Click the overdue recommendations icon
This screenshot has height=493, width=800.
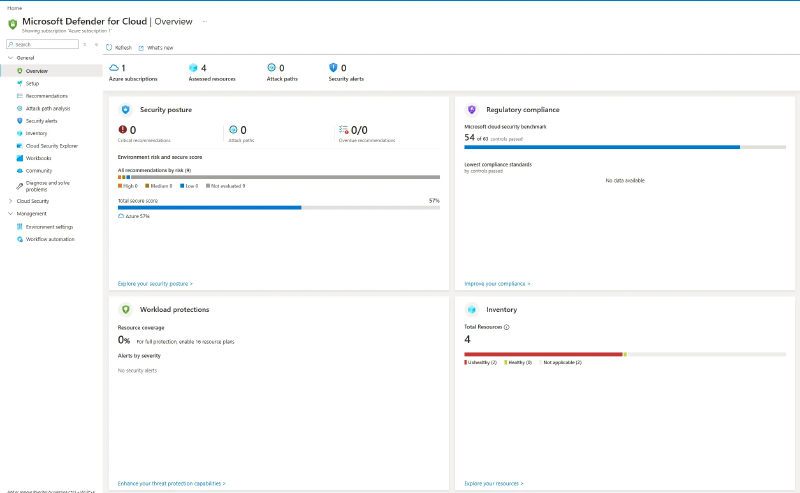(x=344, y=130)
